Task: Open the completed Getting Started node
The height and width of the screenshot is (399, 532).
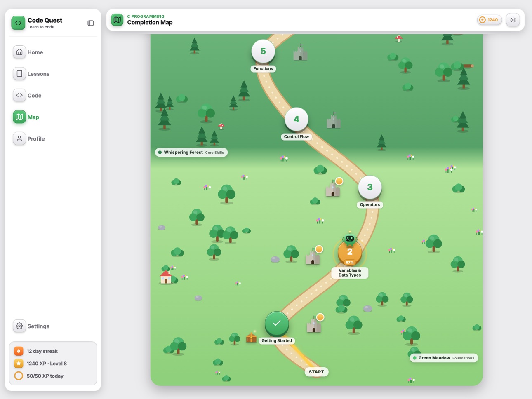Action: [x=277, y=324]
